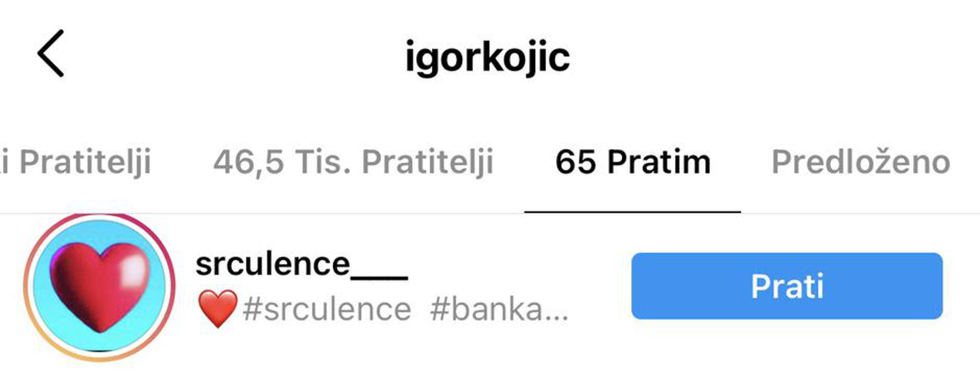980x375 pixels.
Task: Tap underline indicator beneath 65 Pratim
Action: [632, 211]
